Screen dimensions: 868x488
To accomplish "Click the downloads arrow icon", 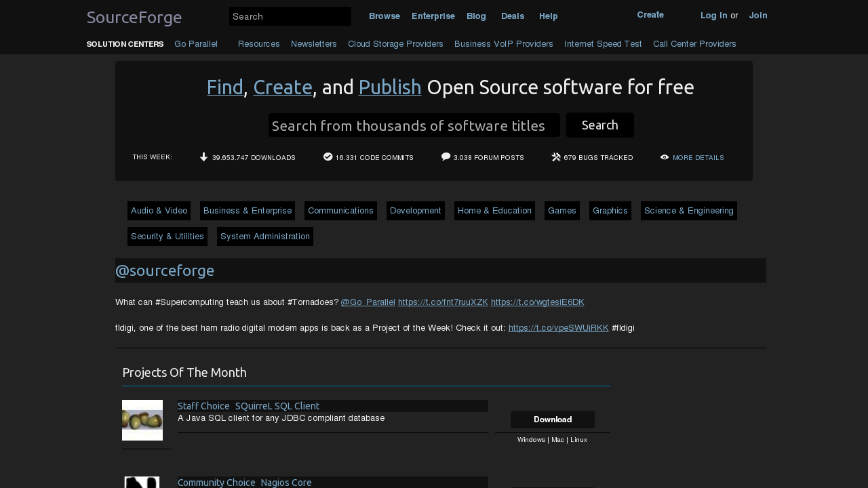I will click(203, 157).
